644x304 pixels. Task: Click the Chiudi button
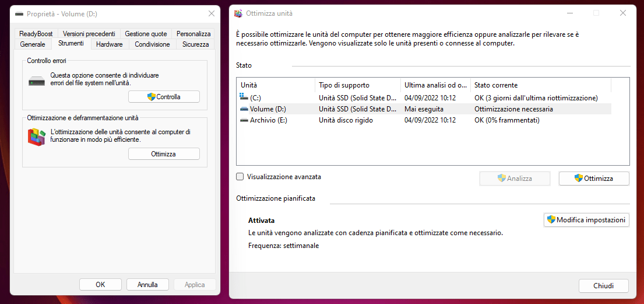(603, 286)
